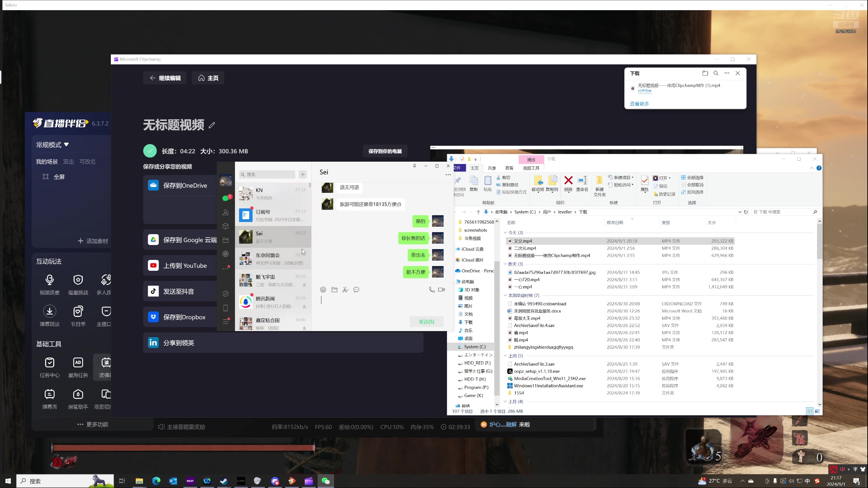
Task: Click the send file folder icon in WeChat chat toolbar
Action: tap(334, 290)
